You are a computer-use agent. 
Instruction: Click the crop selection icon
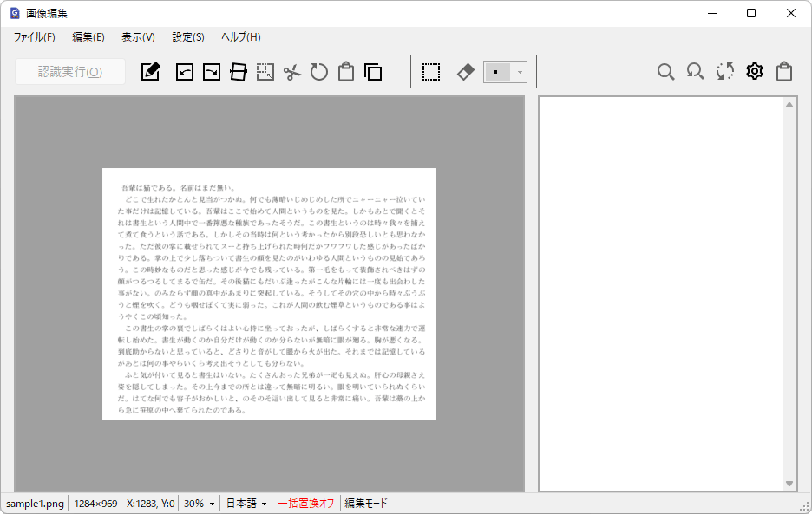point(265,71)
